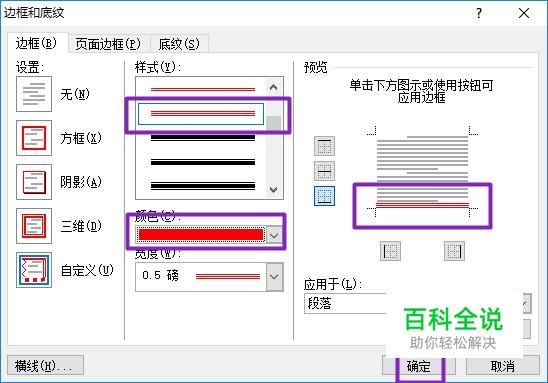Image resolution: width=548 pixels, height=383 pixels.
Task: Select the middle single thick black line style
Action: (x=203, y=162)
